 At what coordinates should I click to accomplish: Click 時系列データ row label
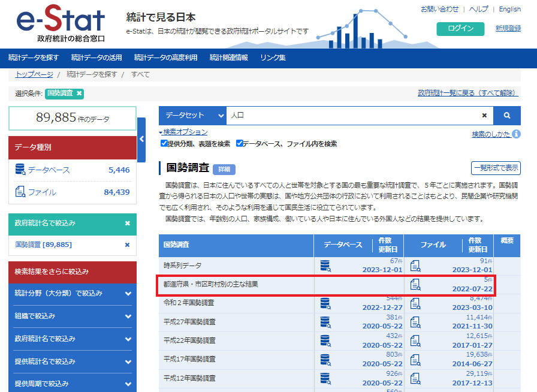pyautogui.click(x=183, y=266)
